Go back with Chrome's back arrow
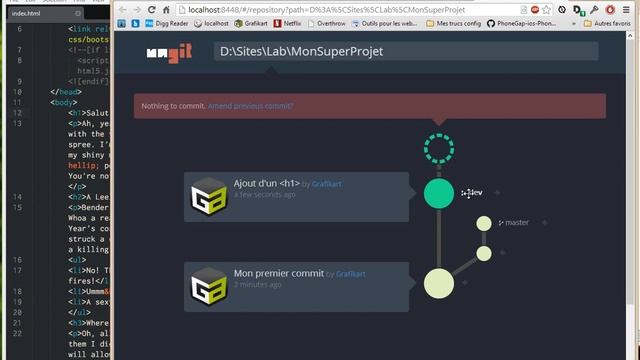This screenshot has height=360, width=640. (x=122, y=9)
